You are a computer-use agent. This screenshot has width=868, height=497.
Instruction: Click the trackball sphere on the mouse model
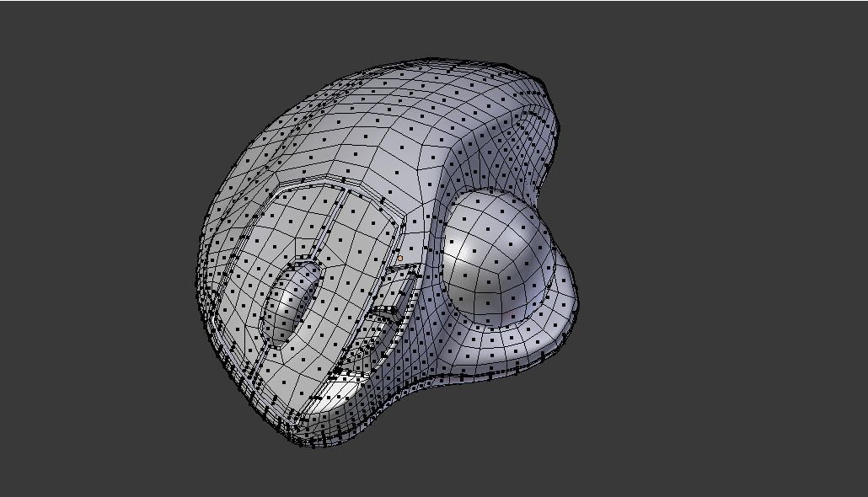[498, 259]
